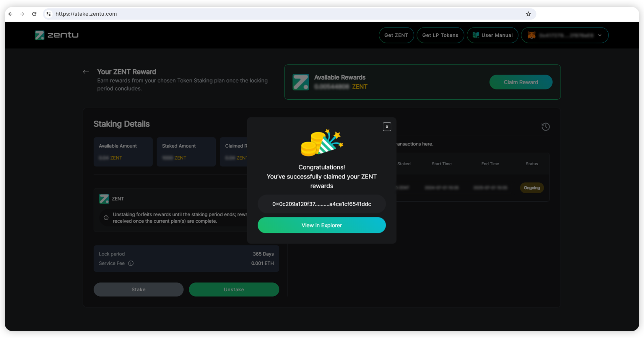
Task: Click the Service Fee info icon
Action: [x=131, y=263]
